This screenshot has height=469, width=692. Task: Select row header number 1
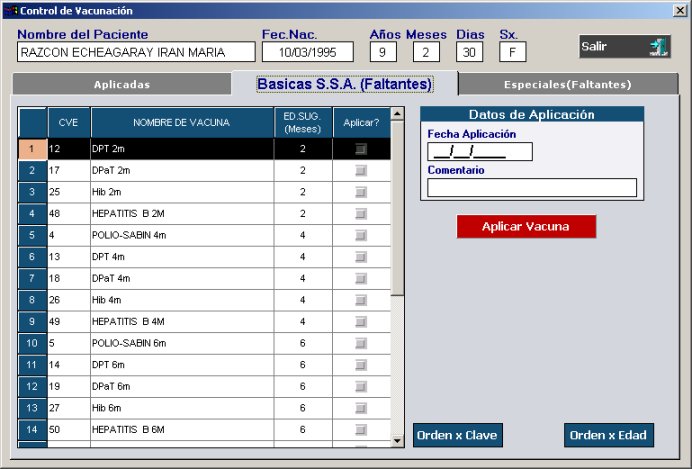tap(32, 149)
